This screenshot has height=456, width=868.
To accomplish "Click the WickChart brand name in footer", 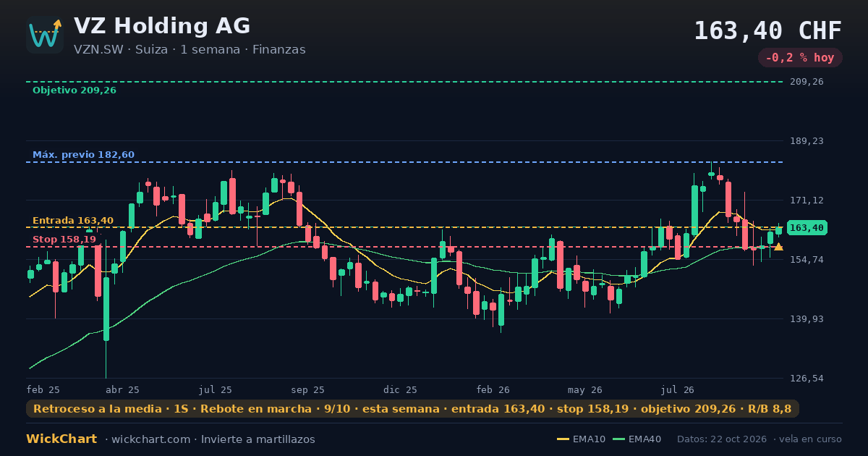I will click(61, 439).
